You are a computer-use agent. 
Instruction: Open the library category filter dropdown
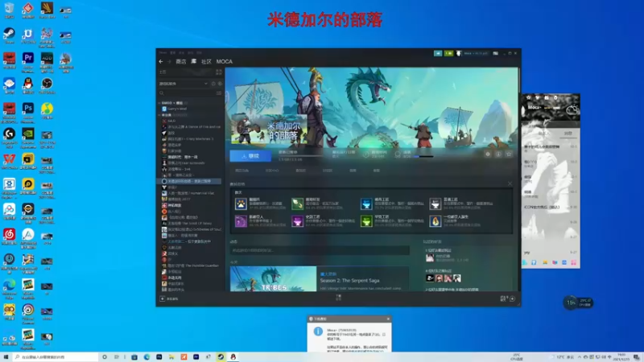(184, 84)
